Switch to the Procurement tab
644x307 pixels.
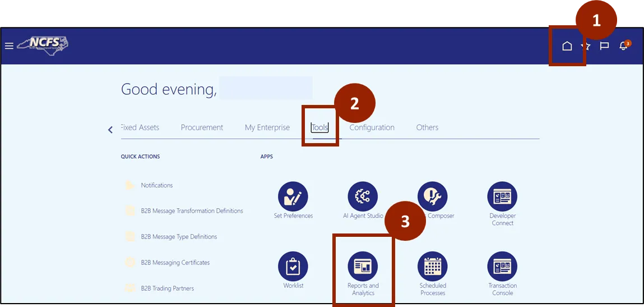(202, 127)
